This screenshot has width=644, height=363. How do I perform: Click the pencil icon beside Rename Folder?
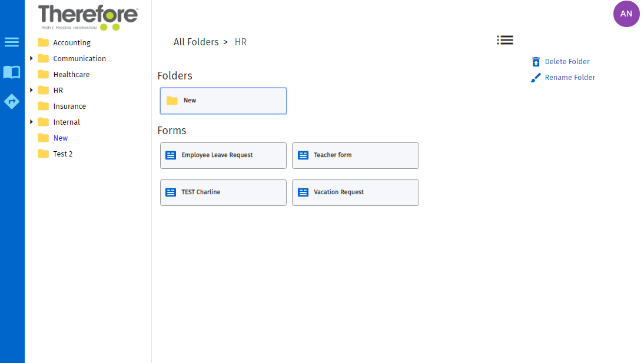pos(536,77)
